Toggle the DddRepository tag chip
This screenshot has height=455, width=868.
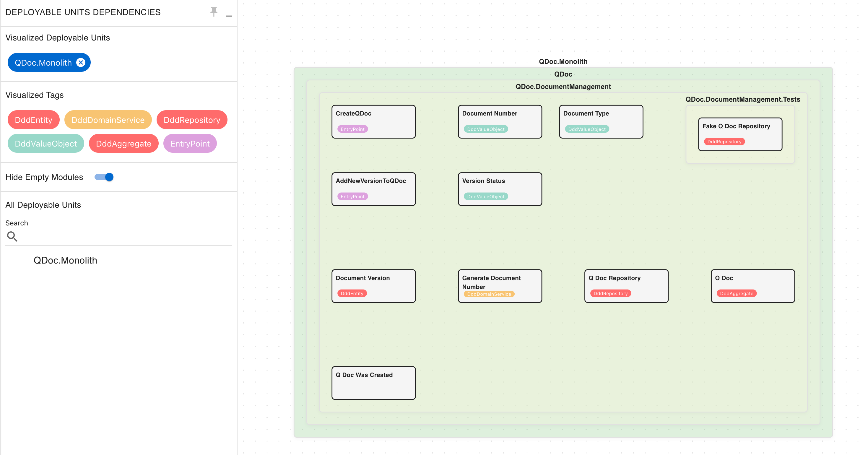coord(192,120)
